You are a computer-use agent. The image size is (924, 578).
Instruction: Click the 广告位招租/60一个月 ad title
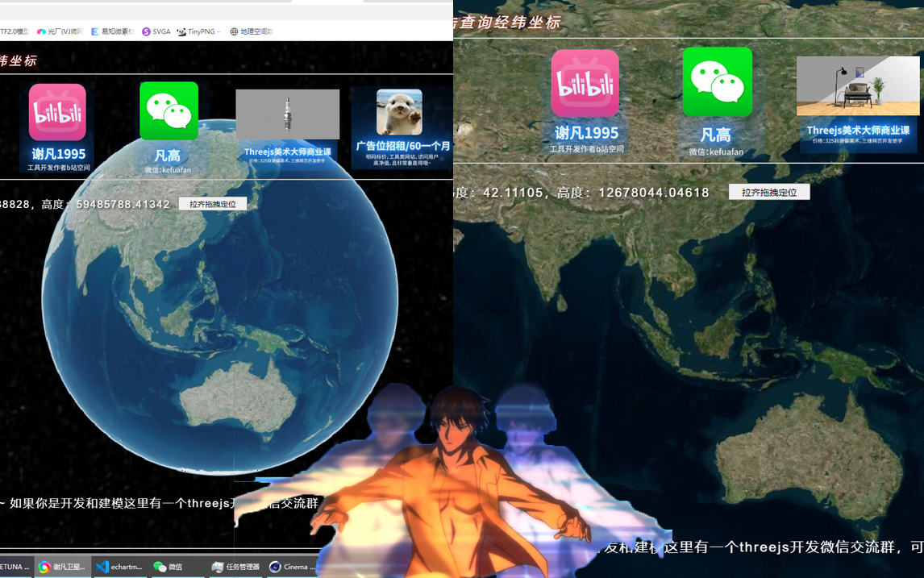[403, 146]
